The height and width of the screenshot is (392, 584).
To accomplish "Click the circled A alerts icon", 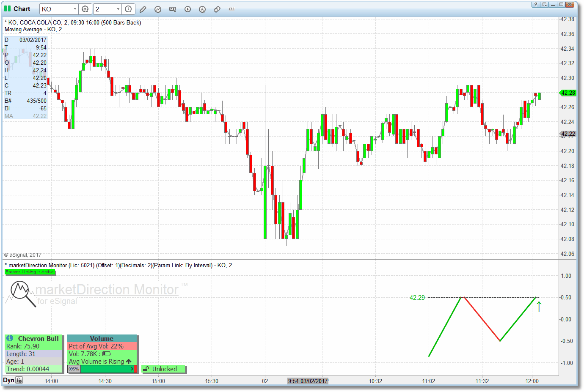I will pos(202,9).
